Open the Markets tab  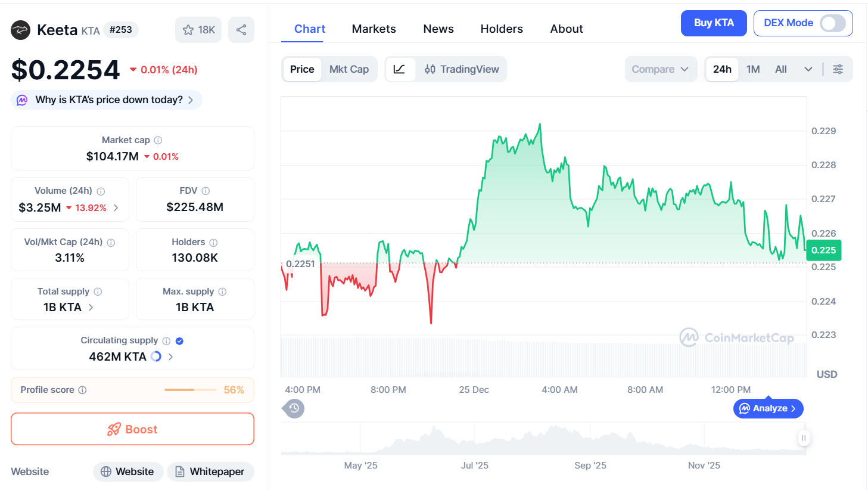374,29
